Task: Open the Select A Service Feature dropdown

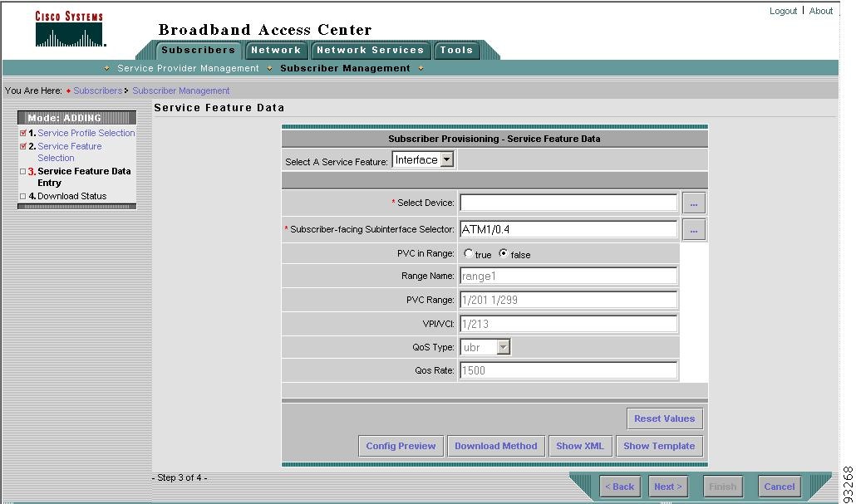Action: tap(423, 159)
